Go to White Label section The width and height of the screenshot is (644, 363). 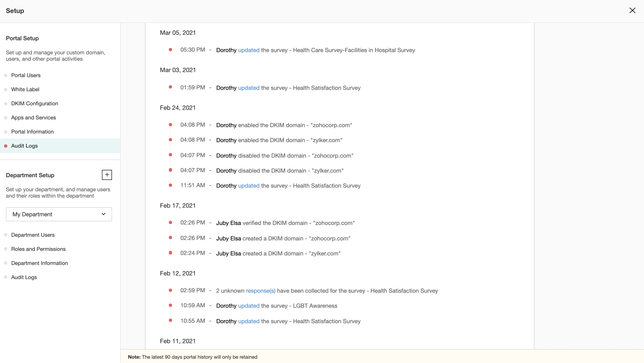pos(25,89)
